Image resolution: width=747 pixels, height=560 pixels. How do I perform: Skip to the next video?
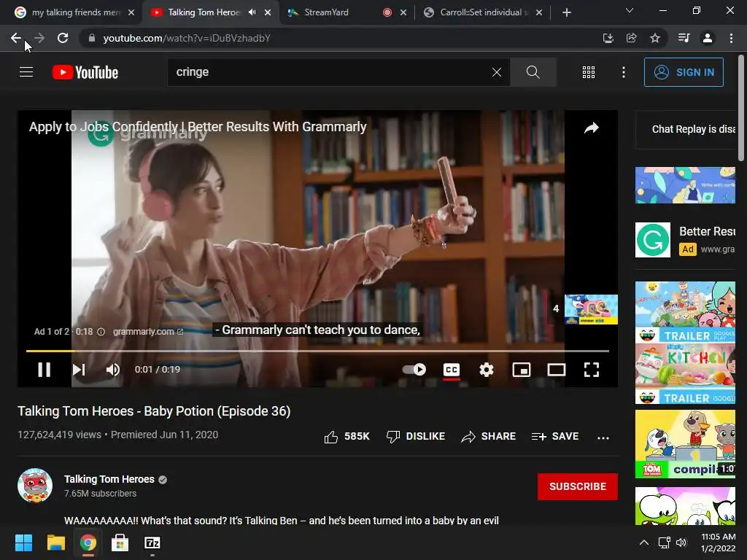(x=79, y=370)
